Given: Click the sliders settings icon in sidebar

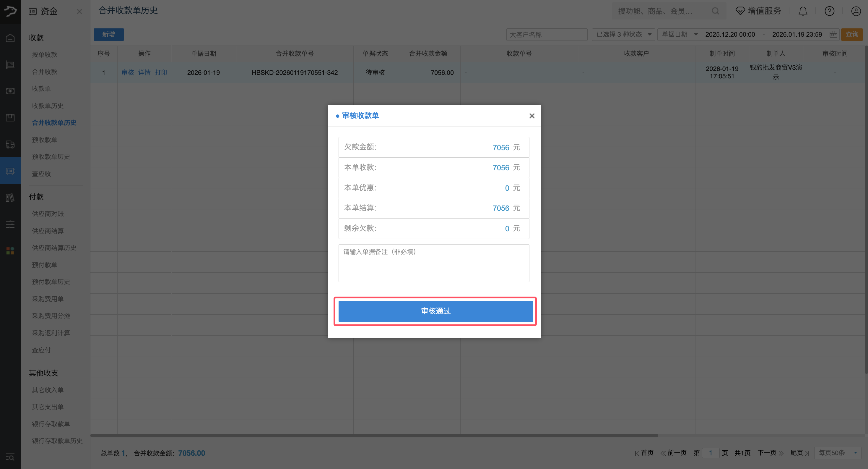Looking at the screenshot, I should [x=10, y=224].
